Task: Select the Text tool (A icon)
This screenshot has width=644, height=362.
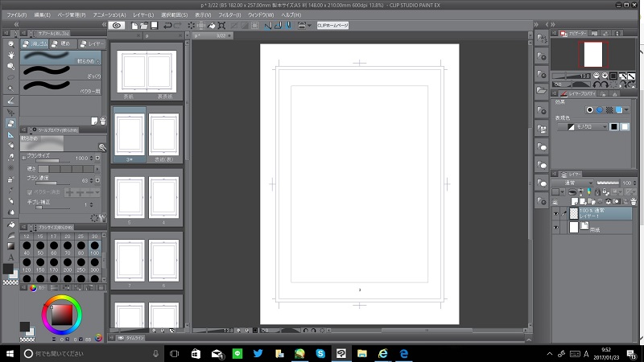Action: [x=11, y=257]
